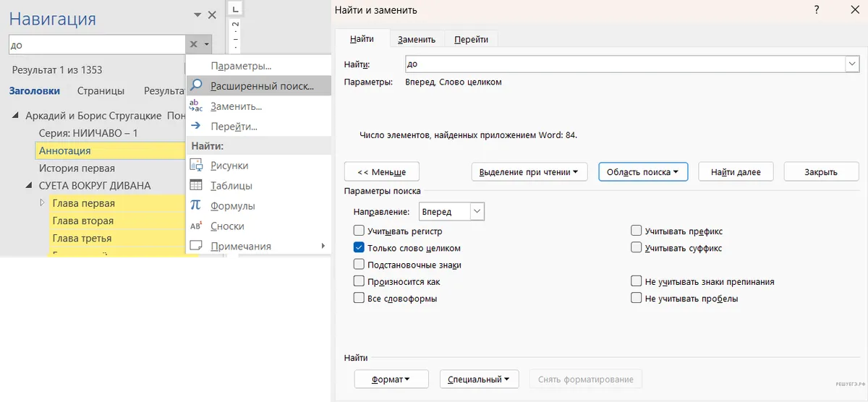Screen dimensions: 868x402
Task: Select heading Серия: НИИЧАВО – 1
Action: tap(88, 133)
